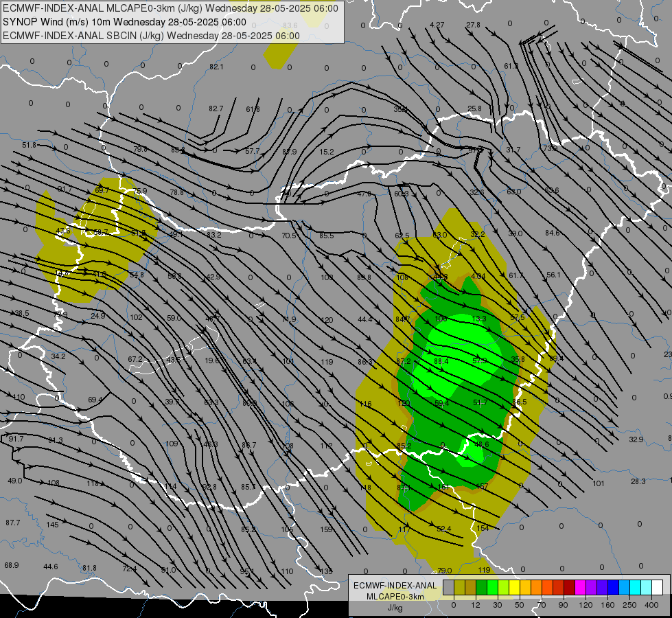Click the map value 67.2
Image resolution: width=672 pixels, height=618 pixels.
[135, 359]
